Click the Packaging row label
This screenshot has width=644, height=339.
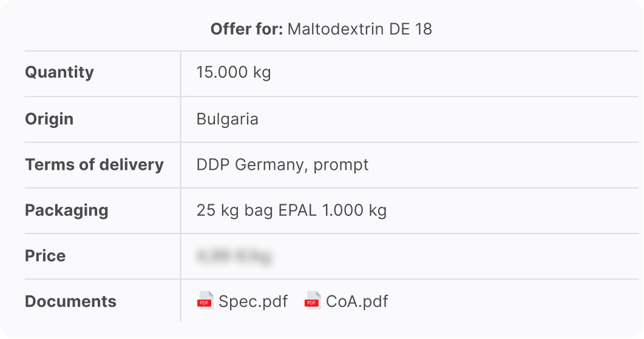pyautogui.click(x=67, y=210)
